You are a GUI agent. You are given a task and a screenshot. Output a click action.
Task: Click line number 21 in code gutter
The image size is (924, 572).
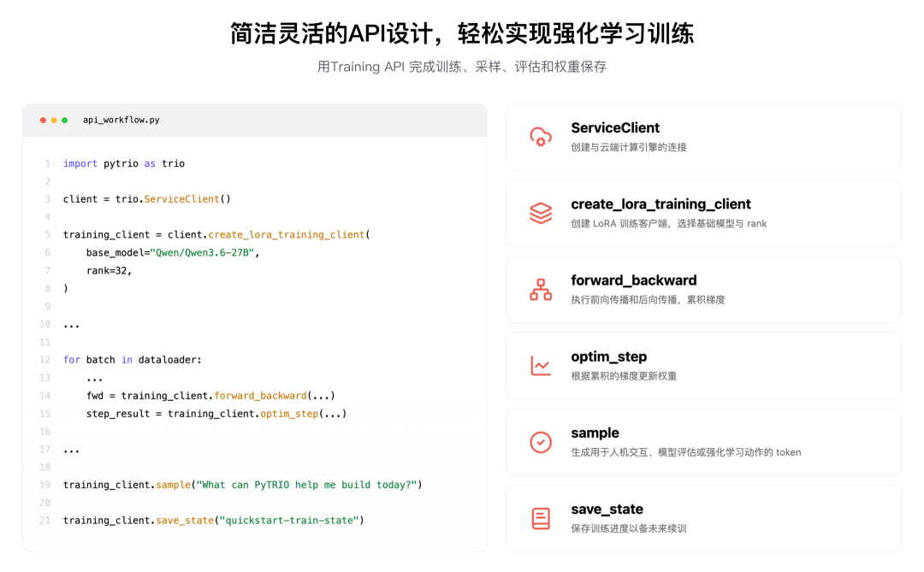click(44, 521)
